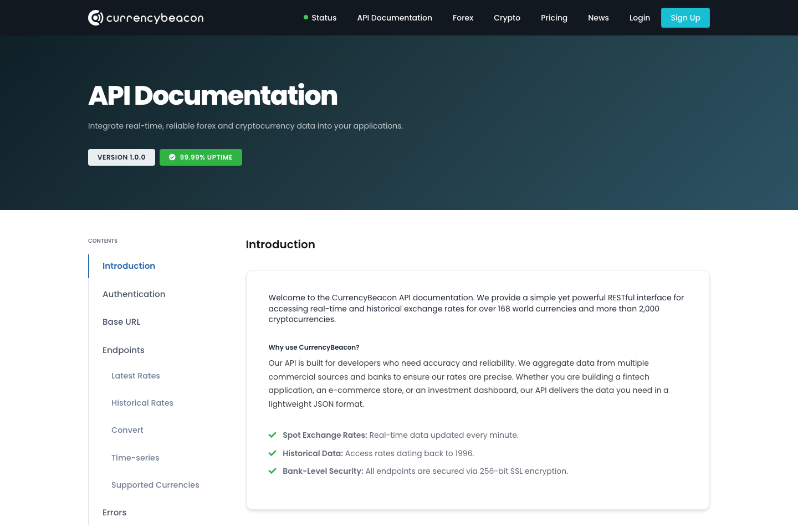This screenshot has height=532, width=798.
Task: Open the Status page from the top nav
Action: [x=324, y=17]
